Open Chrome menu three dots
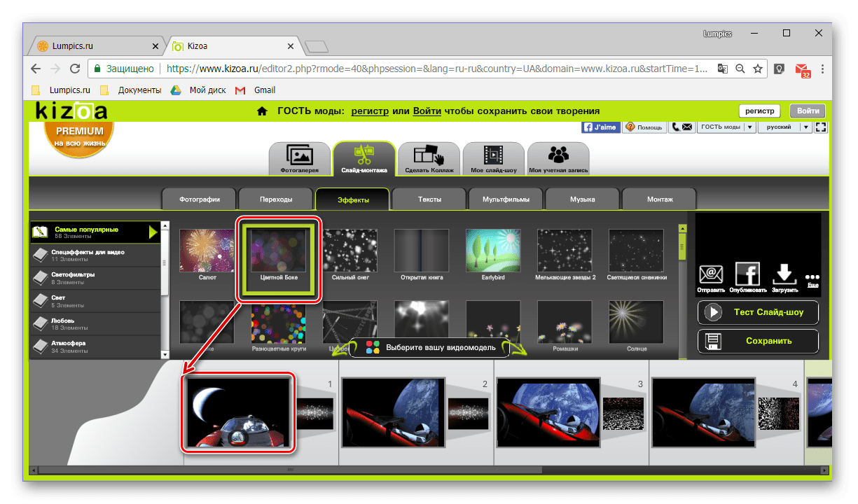The width and height of the screenshot is (858, 504). (x=822, y=69)
